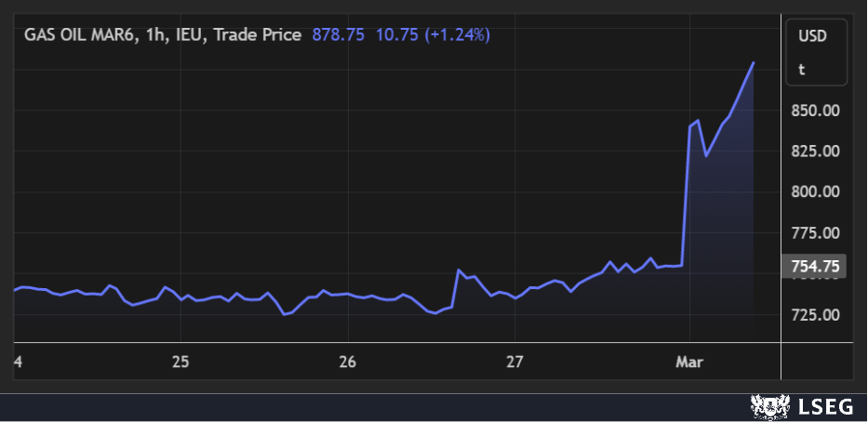
Task: Click the chart line's highest peak point
Action: click(753, 63)
